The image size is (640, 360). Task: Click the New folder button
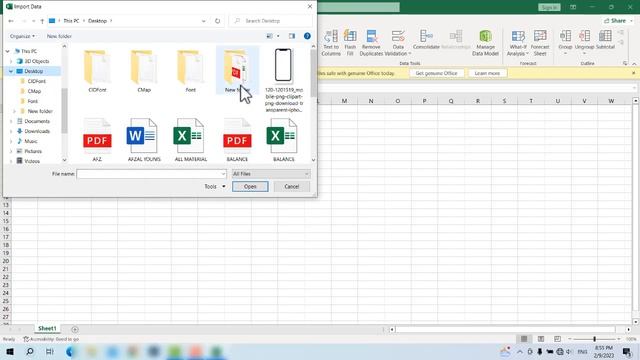click(59, 36)
